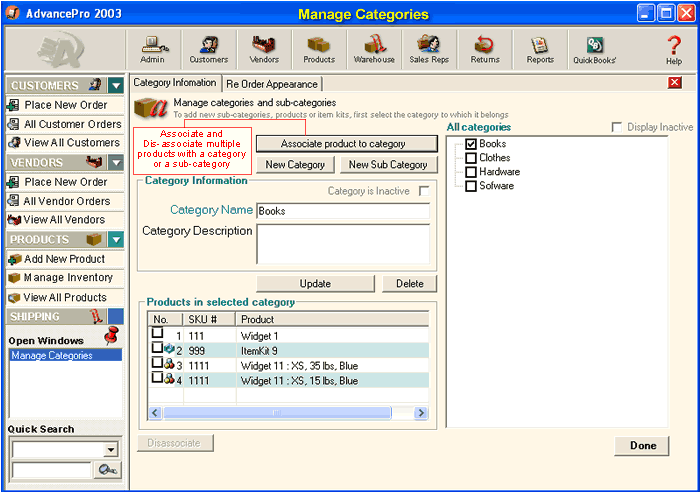This screenshot has height=492, width=700.
Task: Open the Customers toolbar icon
Action: click(208, 50)
